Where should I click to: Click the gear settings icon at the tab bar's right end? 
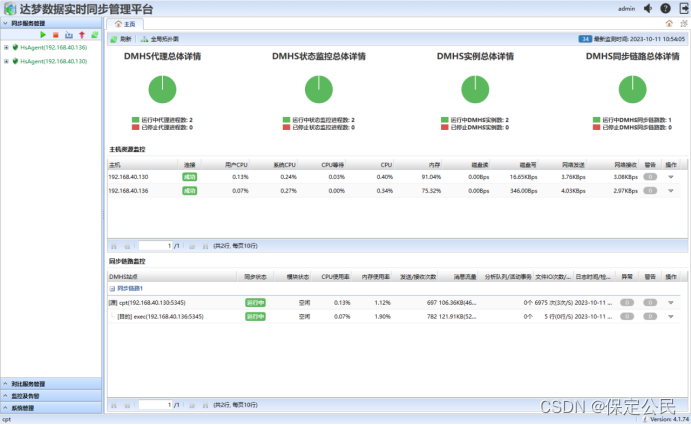[x=684, y=23]
